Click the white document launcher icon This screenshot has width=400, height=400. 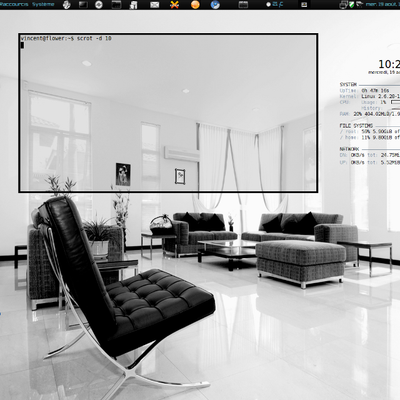[134, 5]
